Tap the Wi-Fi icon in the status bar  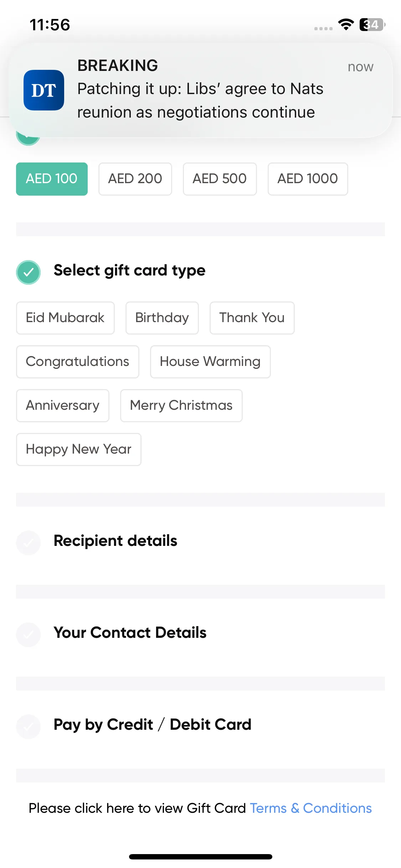(346, 25)
